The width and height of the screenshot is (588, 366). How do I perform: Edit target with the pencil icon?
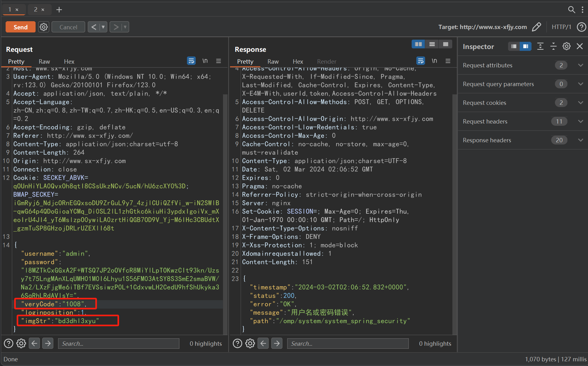pyautogui.click(x=537, y=27)
